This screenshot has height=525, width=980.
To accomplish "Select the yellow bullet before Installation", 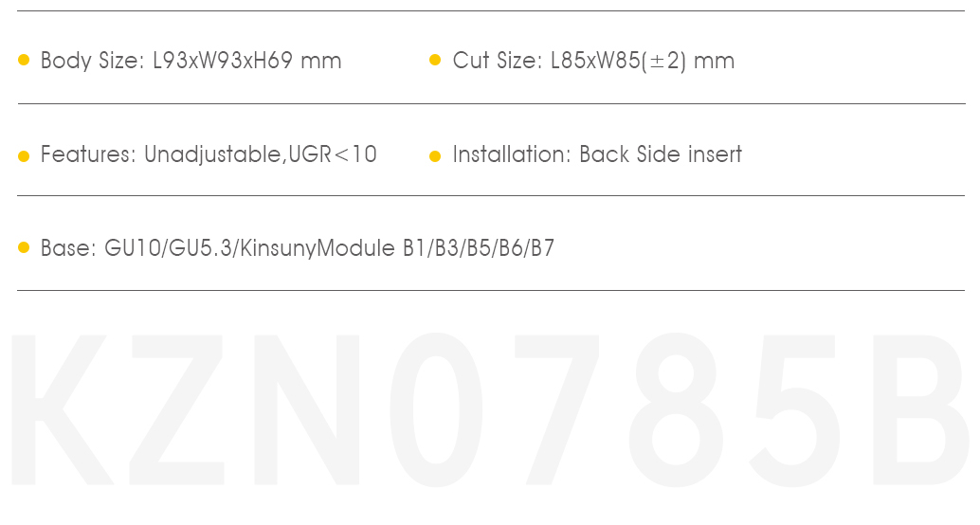I will (435, 156).
